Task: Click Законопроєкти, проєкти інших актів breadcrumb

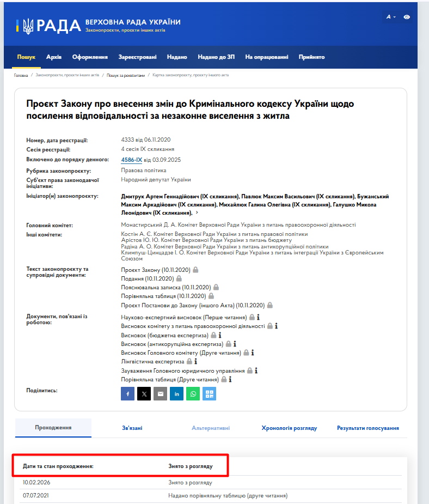Action: tap(68, 75)
